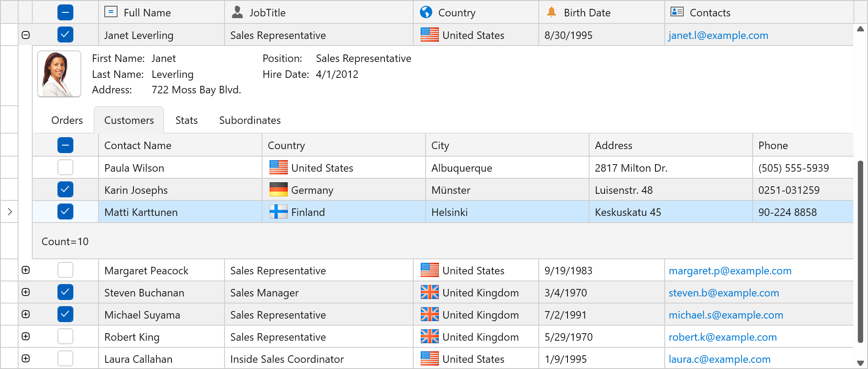Uncheck the Steven Buchanan row checkbox

(65, 292)
